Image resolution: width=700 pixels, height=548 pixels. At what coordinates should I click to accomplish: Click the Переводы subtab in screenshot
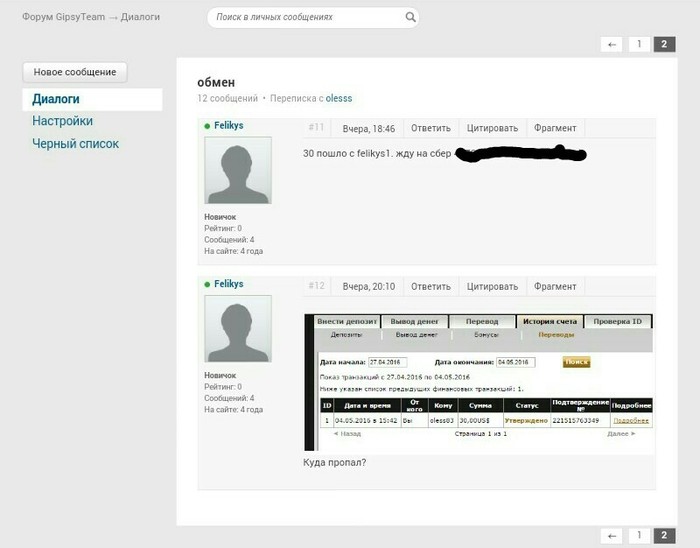[556, 335]
